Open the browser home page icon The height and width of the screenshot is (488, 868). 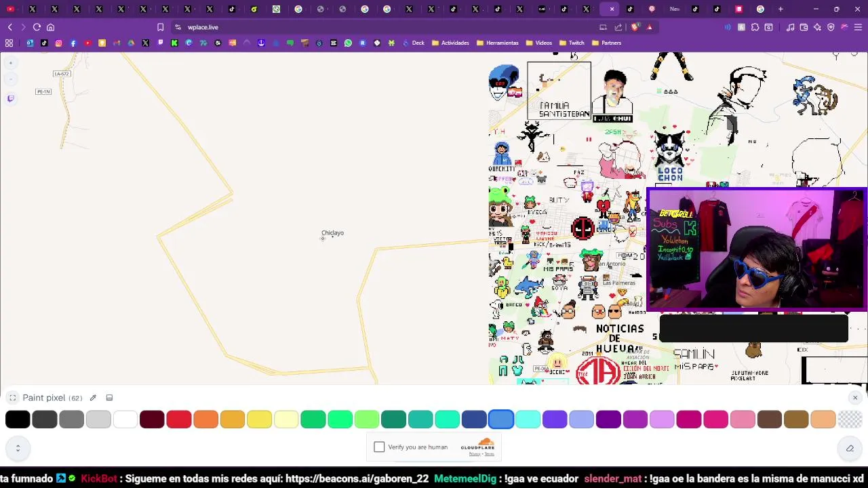[50, 27]
